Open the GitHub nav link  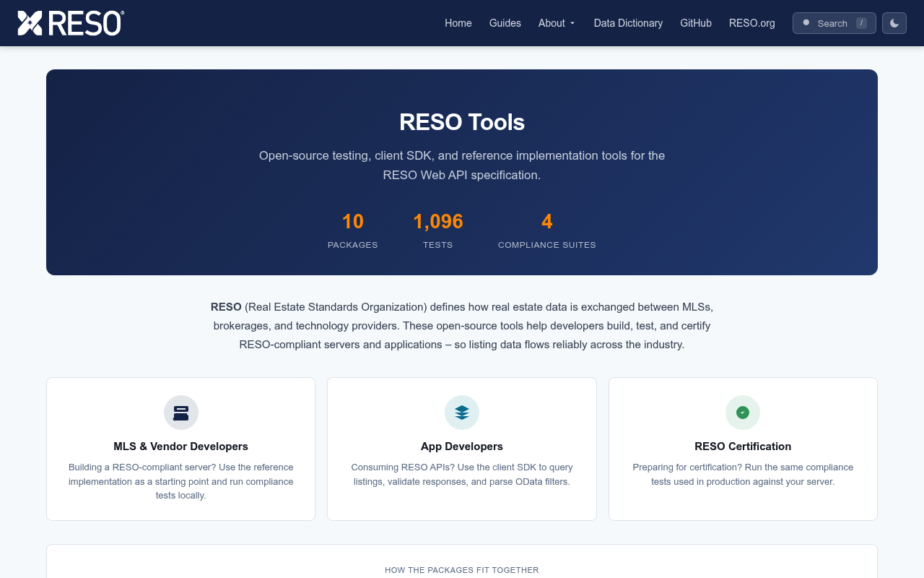pyautogui.click(x=696, y=23)
